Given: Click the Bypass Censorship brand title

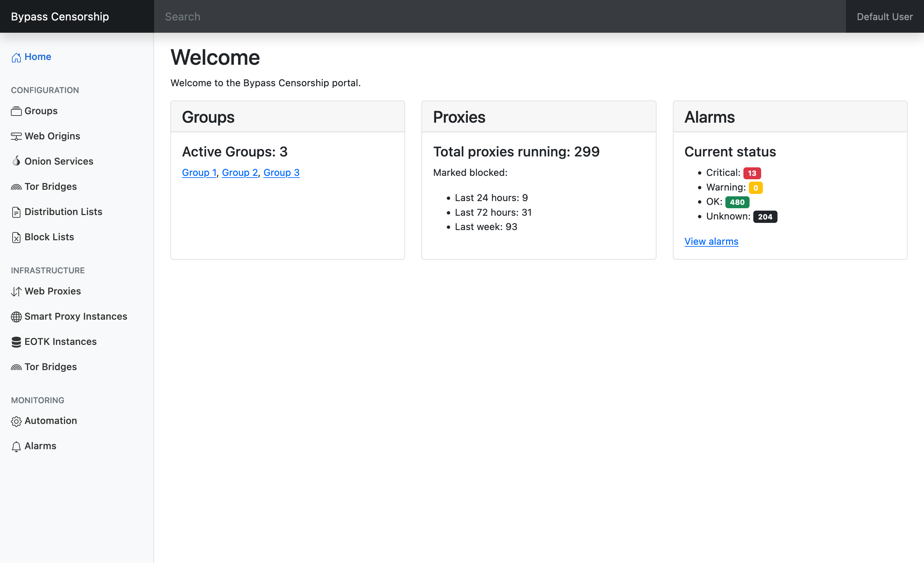Looking at the screenshot, I should click(x=60, y=16).
